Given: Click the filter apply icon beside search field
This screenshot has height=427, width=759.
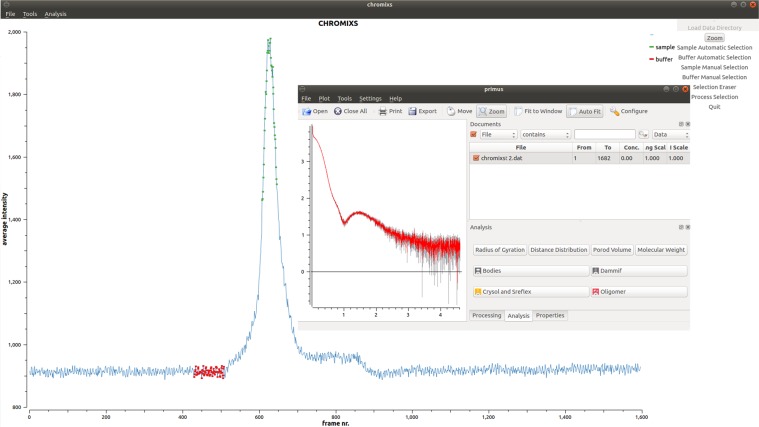Looking at the screenshot, I should coord(643,135).
